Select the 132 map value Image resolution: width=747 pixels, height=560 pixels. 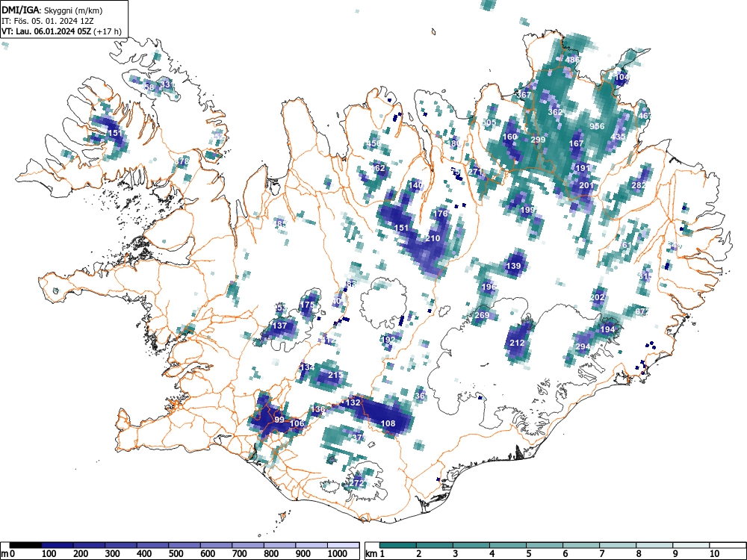tap(353, 402)
